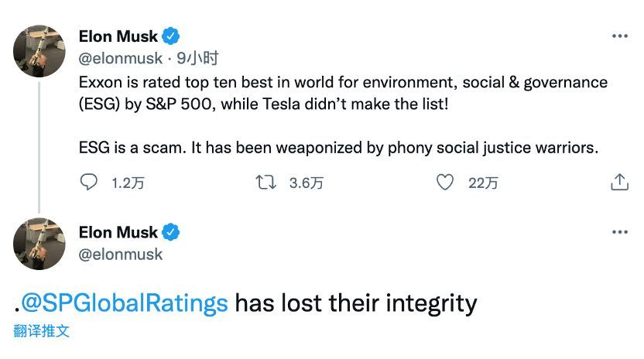Click the Elon Musk name on first tweet

118,36
